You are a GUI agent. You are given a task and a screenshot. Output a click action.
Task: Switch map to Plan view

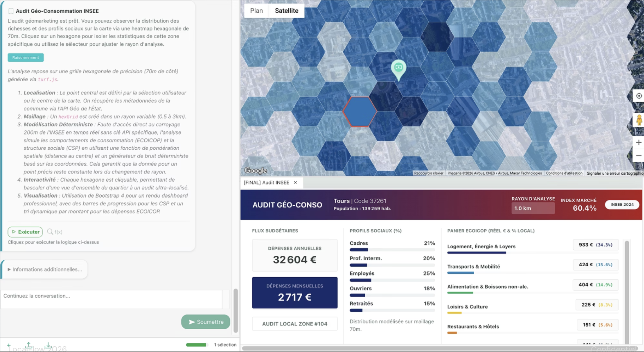point(256,11)
